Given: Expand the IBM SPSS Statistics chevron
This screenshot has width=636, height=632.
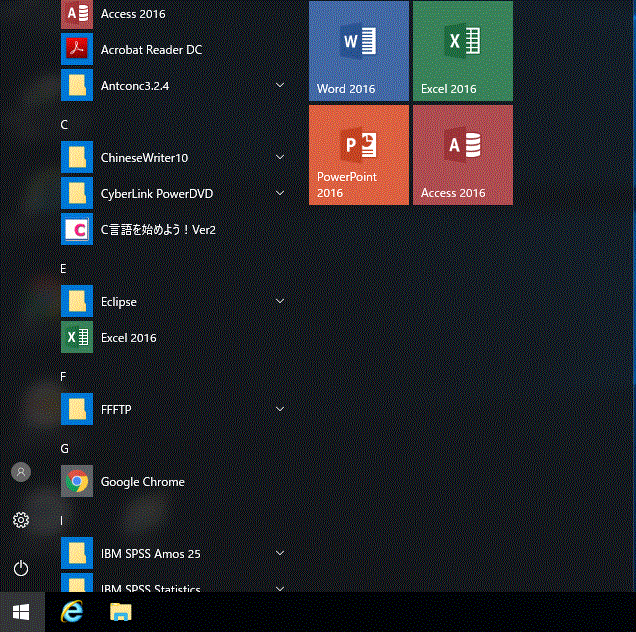Looking at the screenshot, I should 280,588.
